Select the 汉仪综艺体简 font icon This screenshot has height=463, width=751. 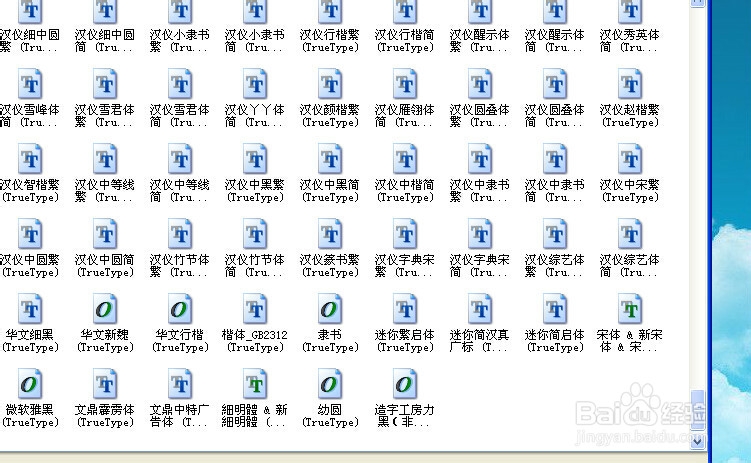(630, 234)
